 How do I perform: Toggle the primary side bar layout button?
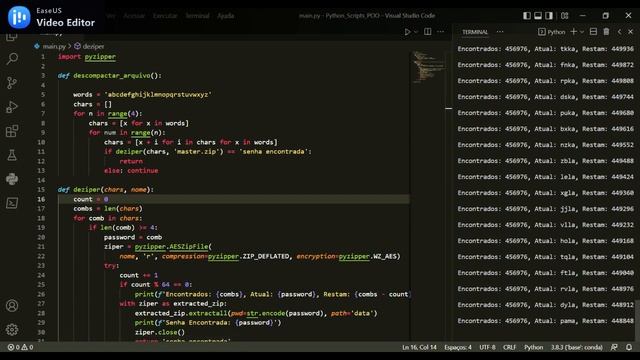point(527,16)
